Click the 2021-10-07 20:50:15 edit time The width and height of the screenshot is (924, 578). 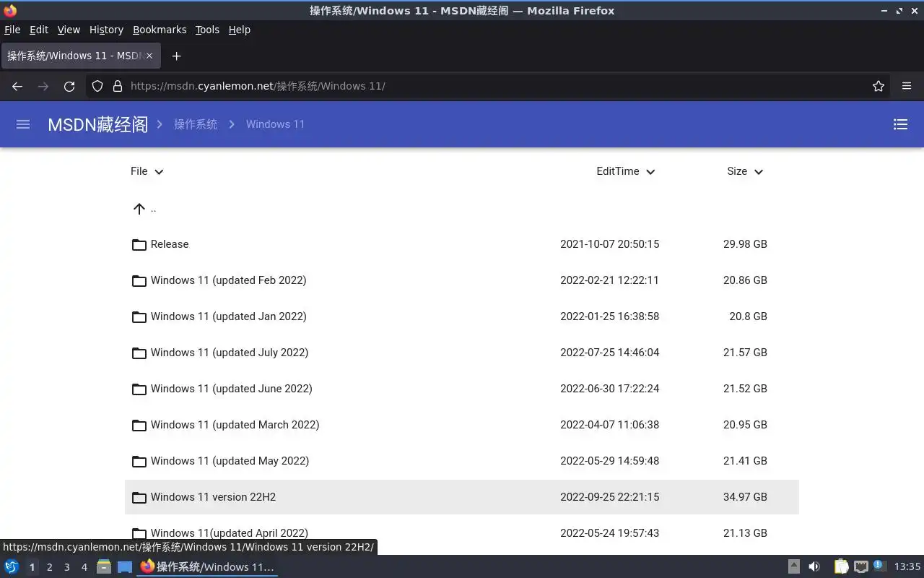pyautogui.click(x=609, y=244)
